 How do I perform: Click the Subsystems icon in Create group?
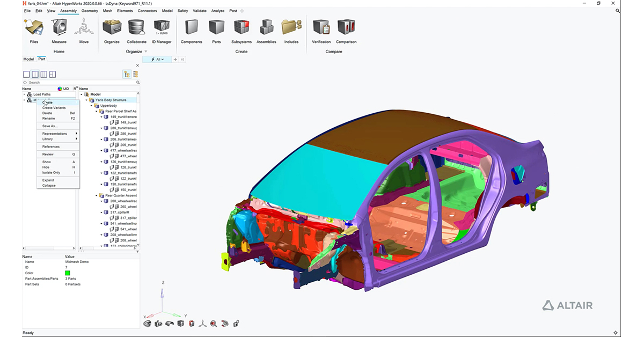tap(241, 27)
